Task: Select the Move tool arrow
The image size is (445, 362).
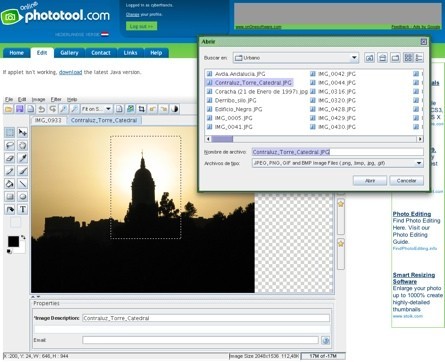Action: [23, 132]
